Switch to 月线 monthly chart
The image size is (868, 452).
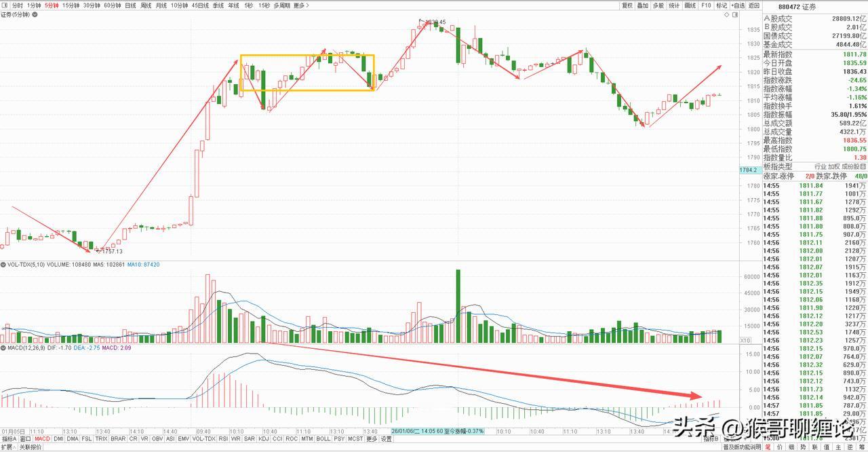click(161, 5)
